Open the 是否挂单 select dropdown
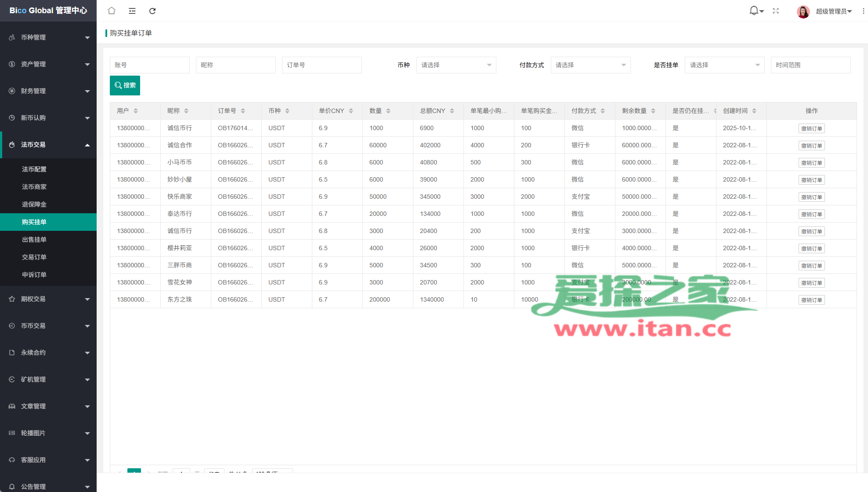 click(724, 65)
